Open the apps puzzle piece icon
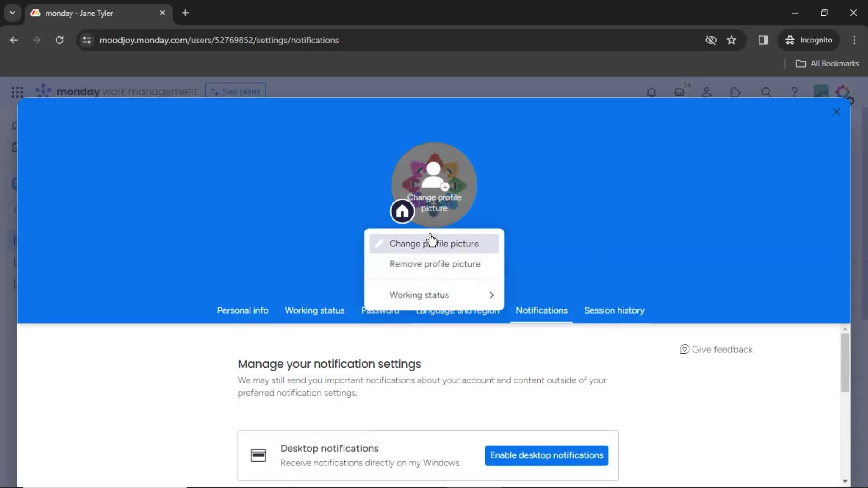Screen dimensions: 868x488 [736, 92]
